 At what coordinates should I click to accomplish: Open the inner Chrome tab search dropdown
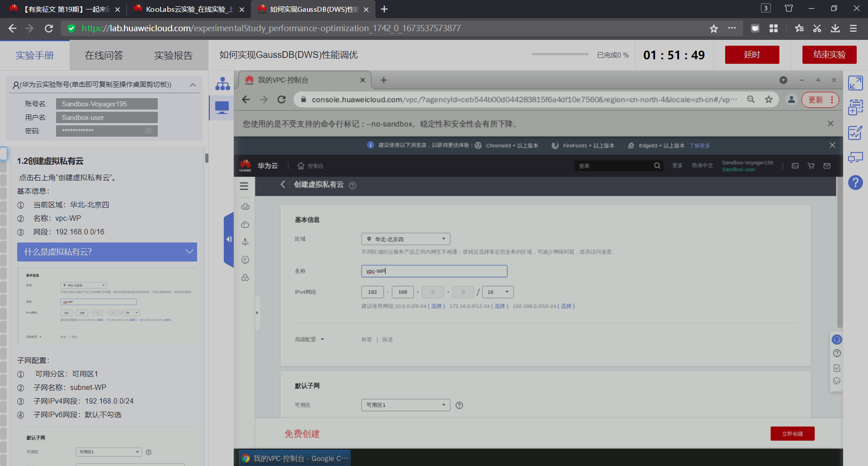click(x=783, y=80)
